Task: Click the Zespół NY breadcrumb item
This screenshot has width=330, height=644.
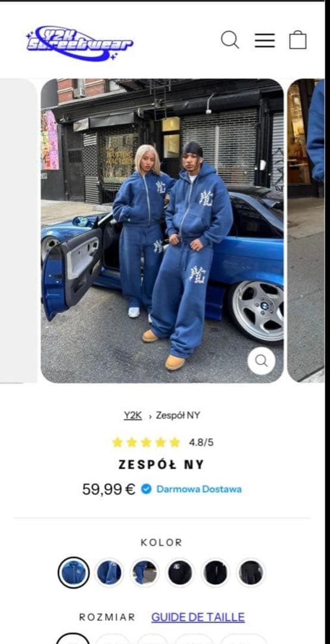Action: [x=178, y=415]
